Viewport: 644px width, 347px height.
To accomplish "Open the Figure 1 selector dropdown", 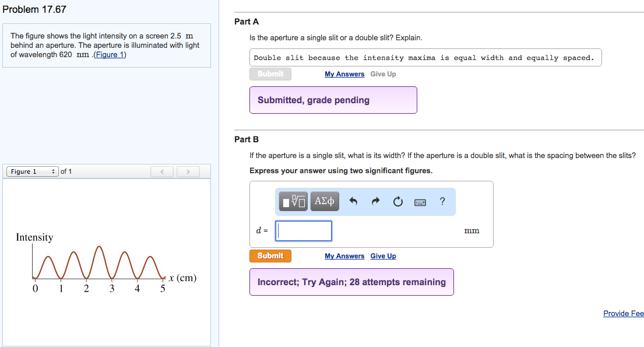I will [31, 171].
